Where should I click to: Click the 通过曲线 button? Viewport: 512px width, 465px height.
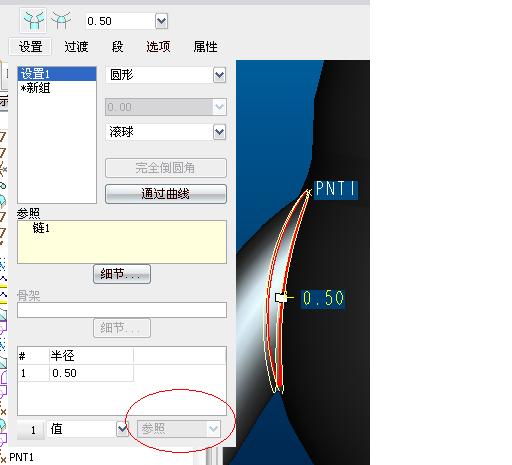(x=166, y=194)
